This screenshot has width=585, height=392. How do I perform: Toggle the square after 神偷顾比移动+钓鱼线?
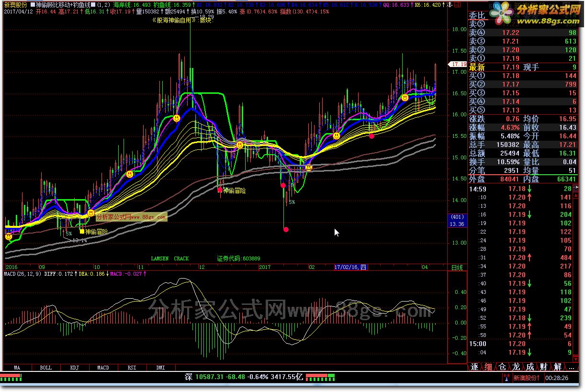click(93, 4)
